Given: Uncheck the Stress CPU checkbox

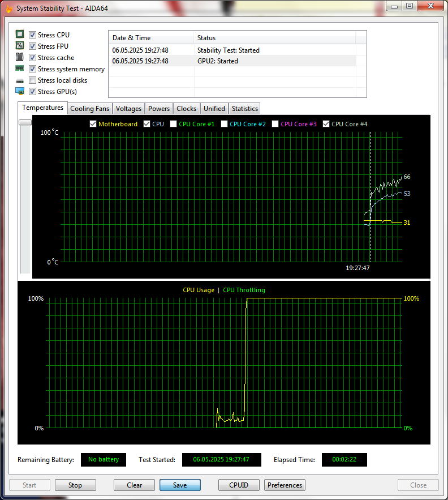Looking at the screenshot, I should [32, 35].
